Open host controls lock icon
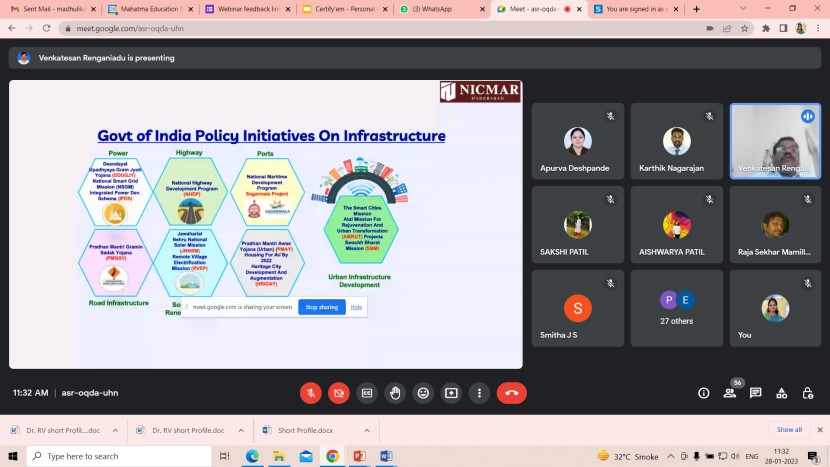Screen dimensions: 830x467 807,393
